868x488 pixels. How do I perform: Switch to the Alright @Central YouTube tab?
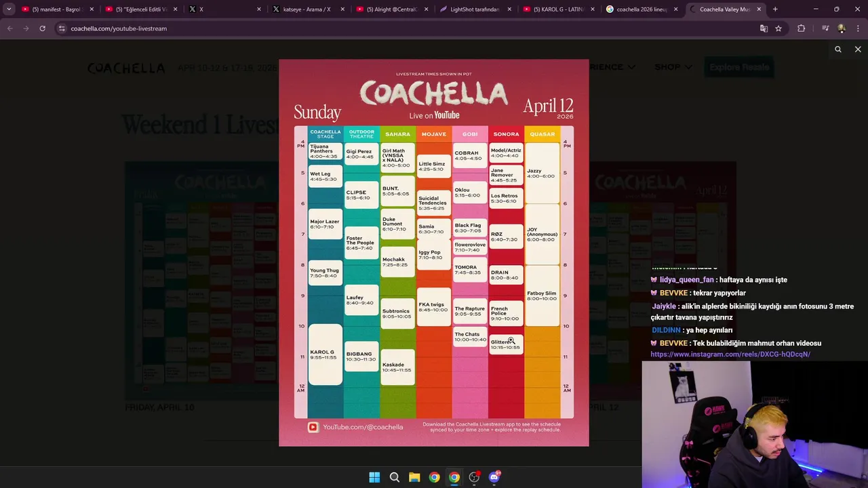coord(391,9)
